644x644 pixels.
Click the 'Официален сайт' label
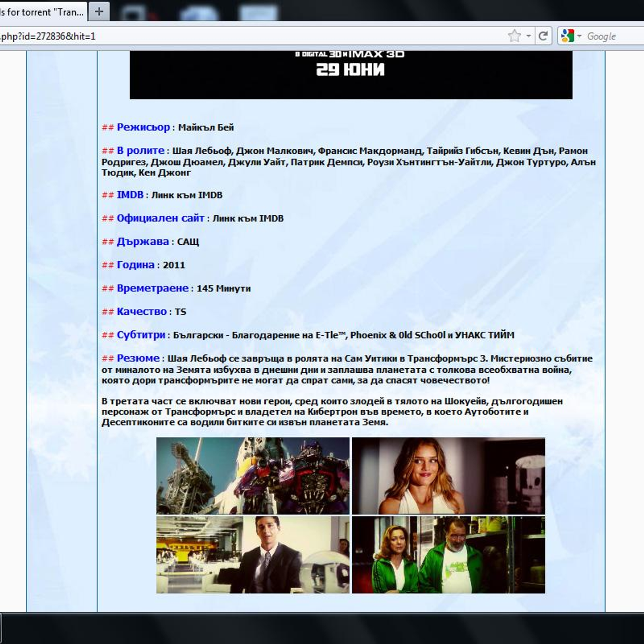[161, 218]
